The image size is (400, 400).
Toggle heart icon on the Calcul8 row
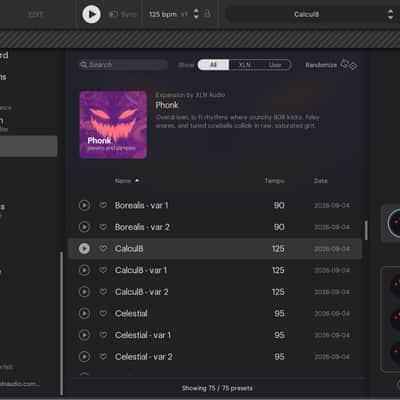pyautogui.click(x=103, y=248)
